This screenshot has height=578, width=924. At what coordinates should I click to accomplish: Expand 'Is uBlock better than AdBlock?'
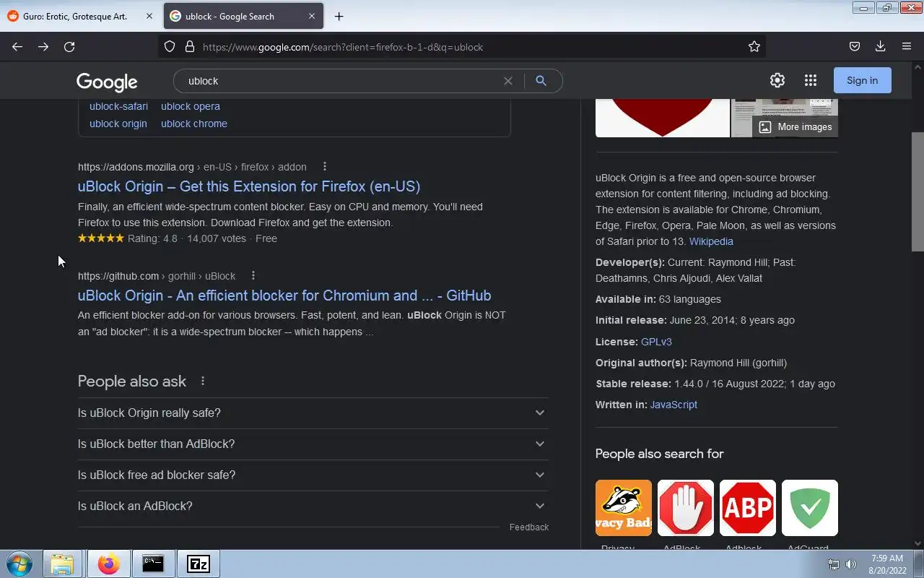click(x=313, y=444)
